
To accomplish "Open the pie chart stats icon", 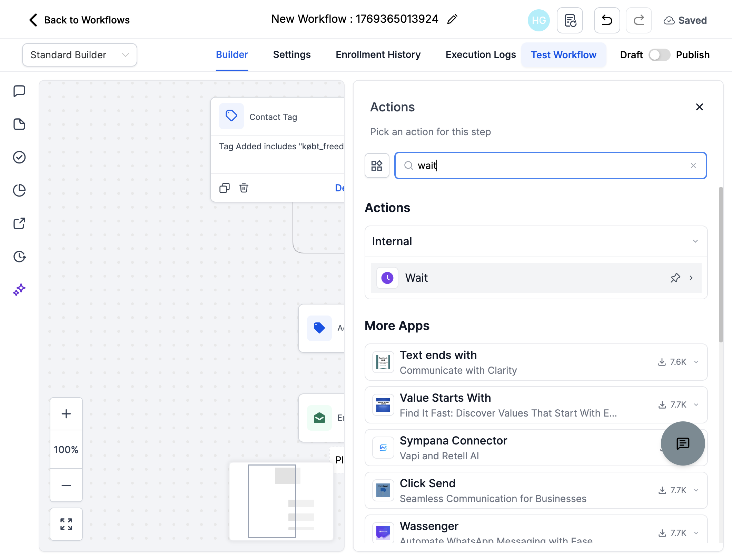I will (19, 190).
